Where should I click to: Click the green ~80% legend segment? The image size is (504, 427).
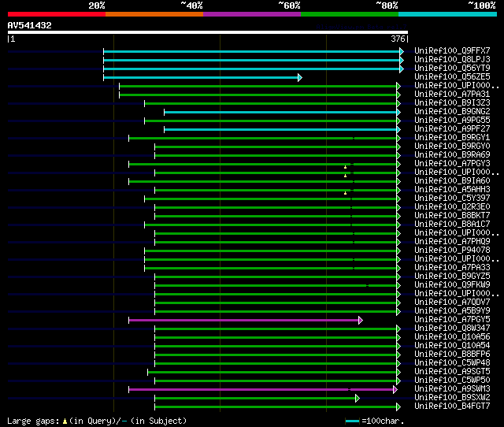click(350, 14)
